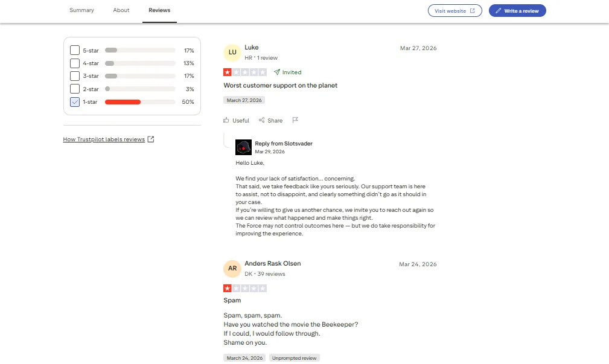
Task: Open the review titled Spam
Action: (x=232, y=300)
